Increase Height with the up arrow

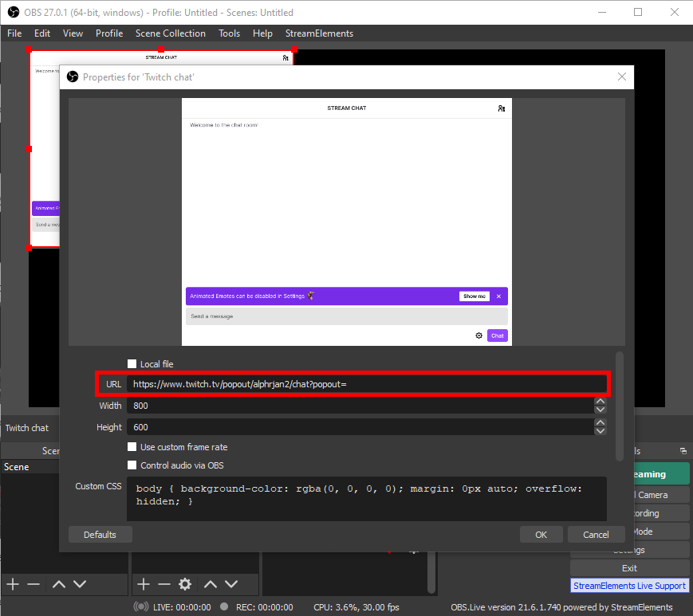600,423
